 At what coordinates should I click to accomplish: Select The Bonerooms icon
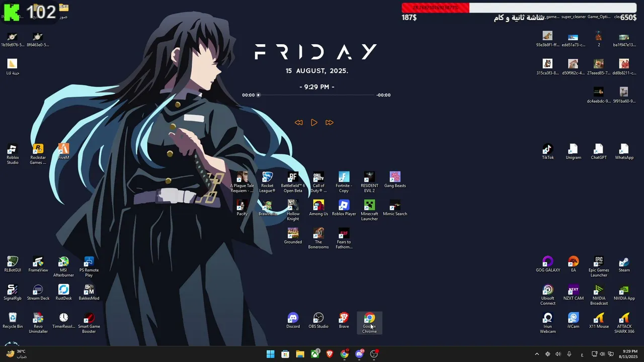(318, 239)
